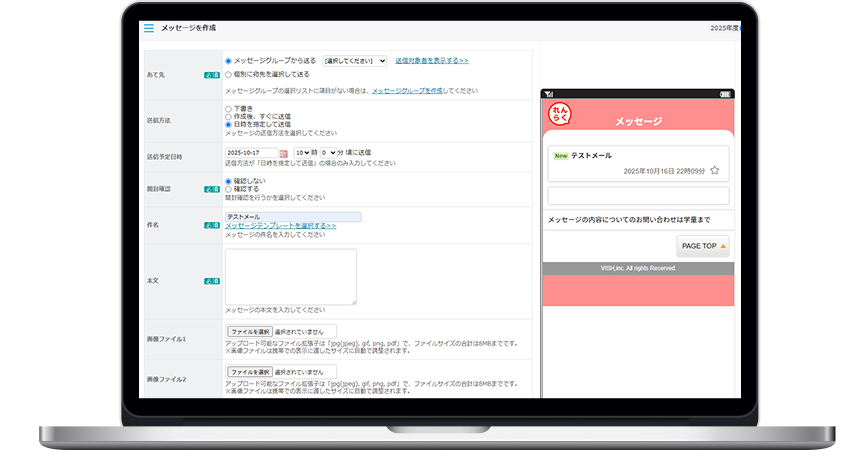This screenshot has width=864, height=460.
Task: Click the New badge on テストメール
Action: tap(561, 156)
